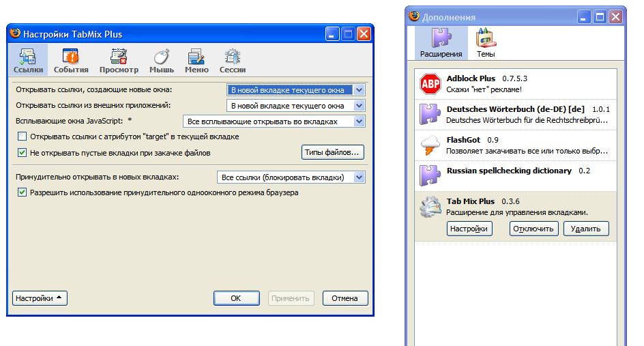Click the Типы файлов... button
The width and height of the screenshot is (644, 346).
tap(333, 152)
